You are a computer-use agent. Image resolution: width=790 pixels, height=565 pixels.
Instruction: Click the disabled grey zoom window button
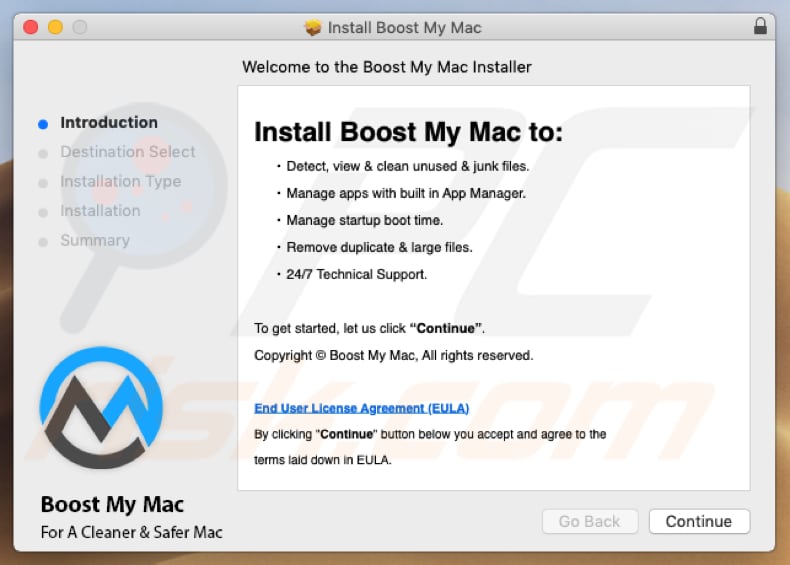point(80,27)
